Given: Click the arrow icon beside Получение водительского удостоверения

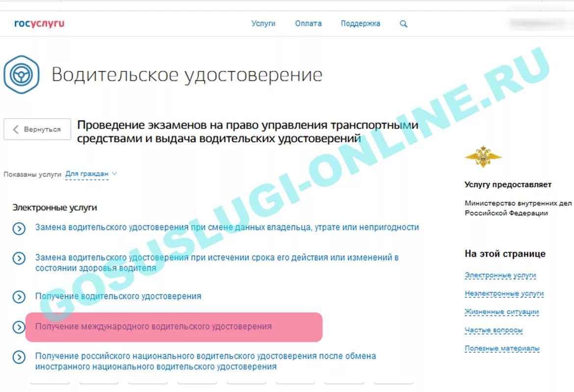Looking at the screenshot, I should pyautogui.click(x=19, y=297).
